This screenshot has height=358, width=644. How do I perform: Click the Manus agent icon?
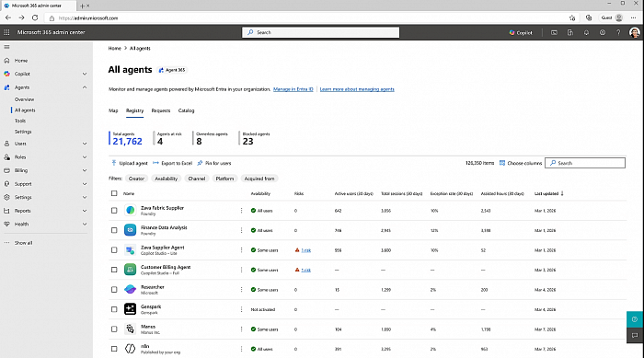pos(131,329)
